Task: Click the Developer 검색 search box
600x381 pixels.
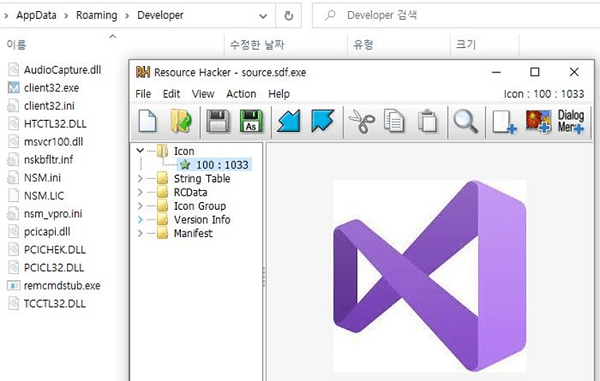Action: (455, 16)
